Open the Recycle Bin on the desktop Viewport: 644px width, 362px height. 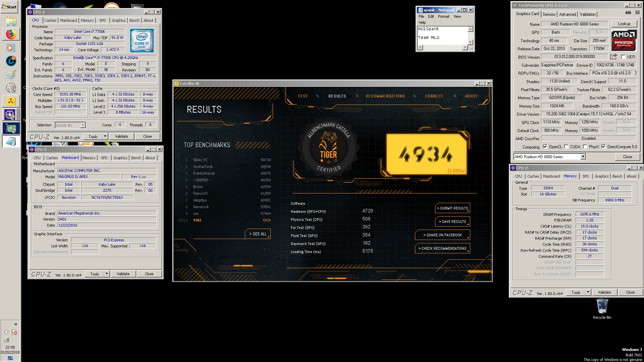tap(602, 309)
